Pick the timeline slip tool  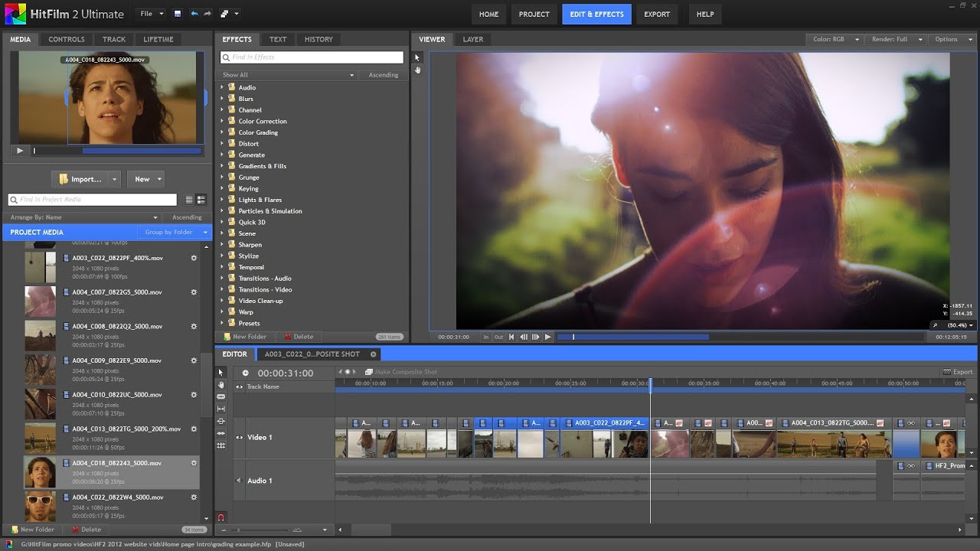coord(221,409)
